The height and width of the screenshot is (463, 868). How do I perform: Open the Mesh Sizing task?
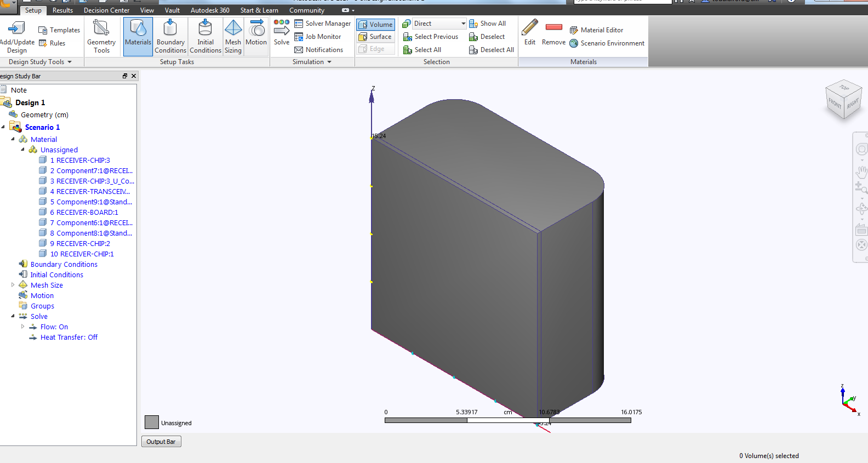tap(233, 36)
